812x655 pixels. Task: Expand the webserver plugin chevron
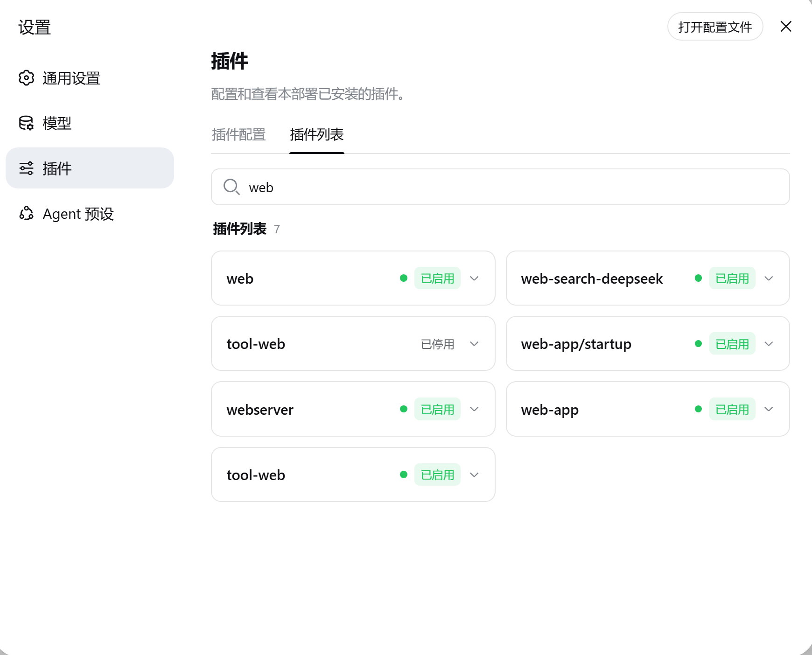tap(474, 409)
